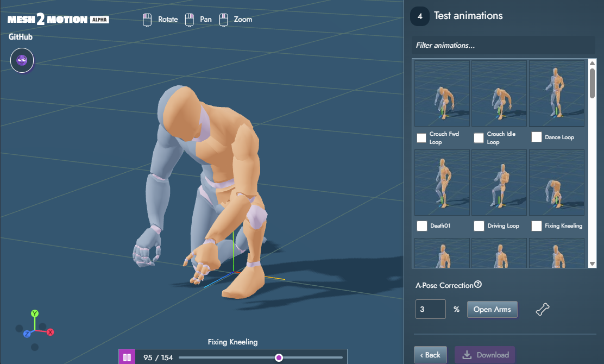The width and height of the screenshot is (604, 364).
Task: Select the Pan mouse icon in toolbar
Action: pos(190,19)
